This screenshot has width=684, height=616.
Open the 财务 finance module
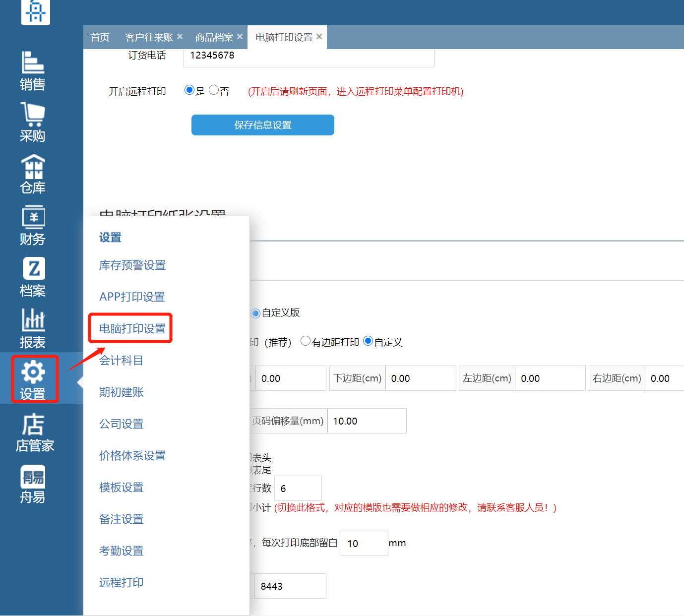point(33,226)
